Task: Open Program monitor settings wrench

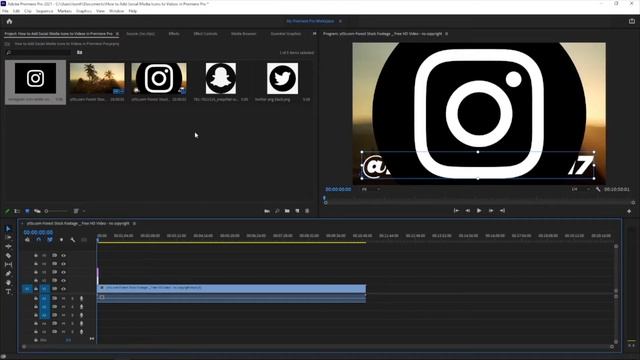Action: [x=598, y=189]
